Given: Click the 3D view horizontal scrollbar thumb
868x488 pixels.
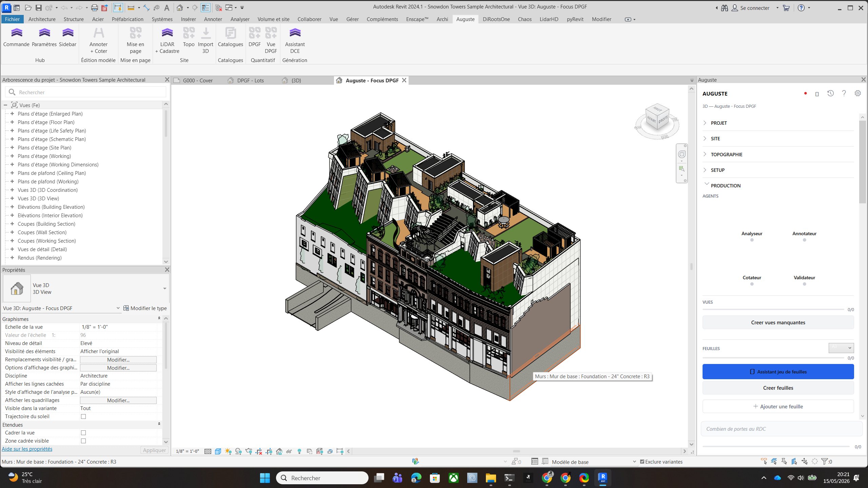Looking at the screenshot, I should click(516, 451).
